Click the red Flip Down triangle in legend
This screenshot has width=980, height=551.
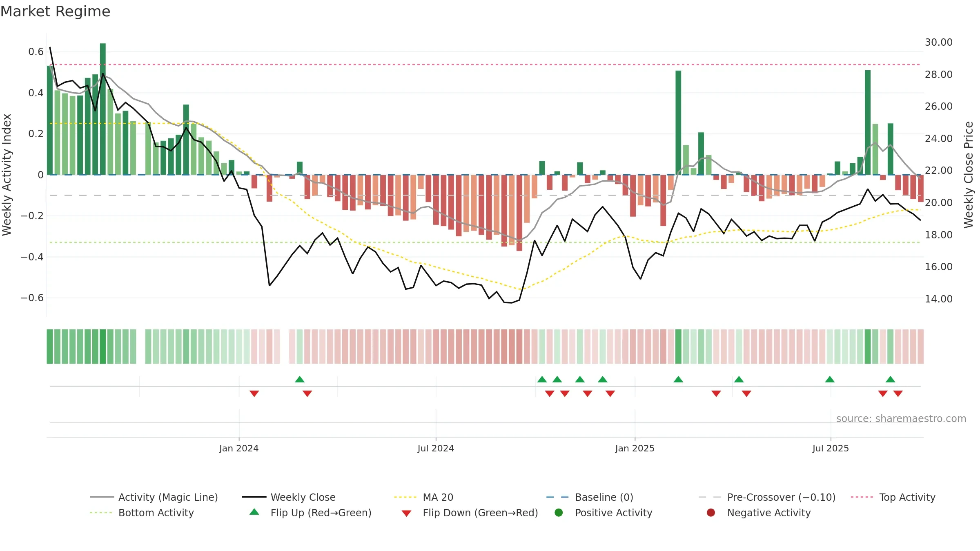click(406, 513)
